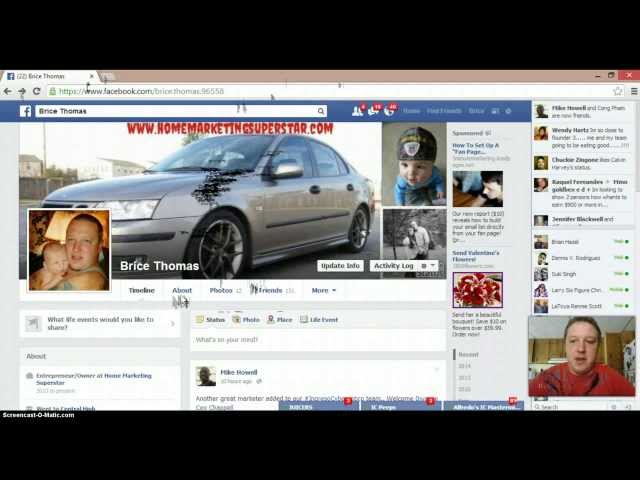Bookmark page with star icon
The height and width of the screenshot is (480, 640).
(618, 91)
